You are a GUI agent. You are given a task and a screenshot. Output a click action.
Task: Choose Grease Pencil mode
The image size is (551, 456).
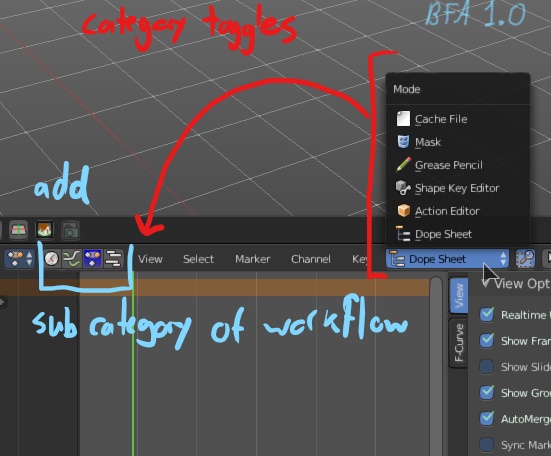[x=458, y=165]
